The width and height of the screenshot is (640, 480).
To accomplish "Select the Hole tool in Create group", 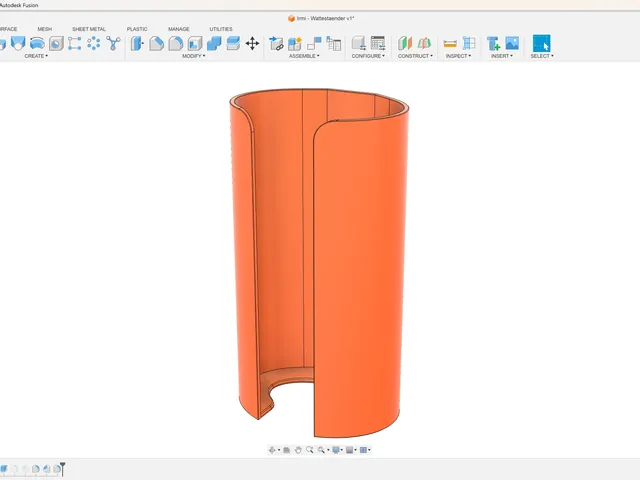I will pos(56,43).
